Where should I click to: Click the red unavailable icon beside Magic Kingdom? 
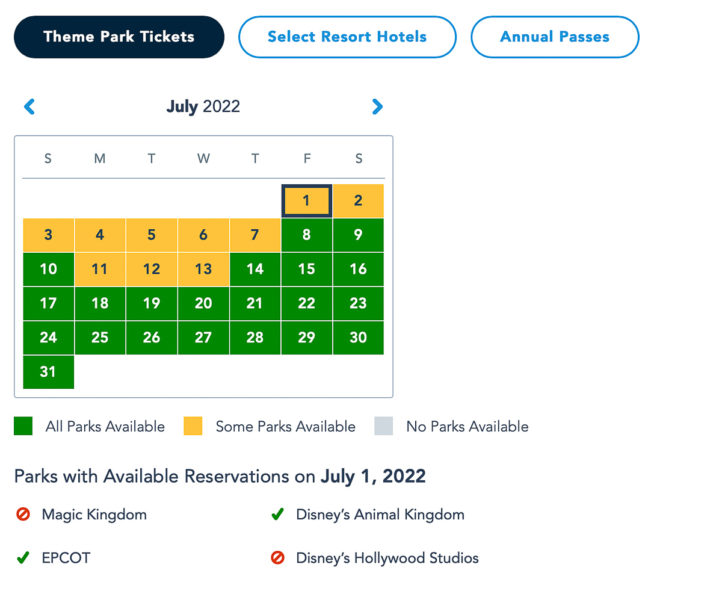pyautogui.click(x=23, y=514)
